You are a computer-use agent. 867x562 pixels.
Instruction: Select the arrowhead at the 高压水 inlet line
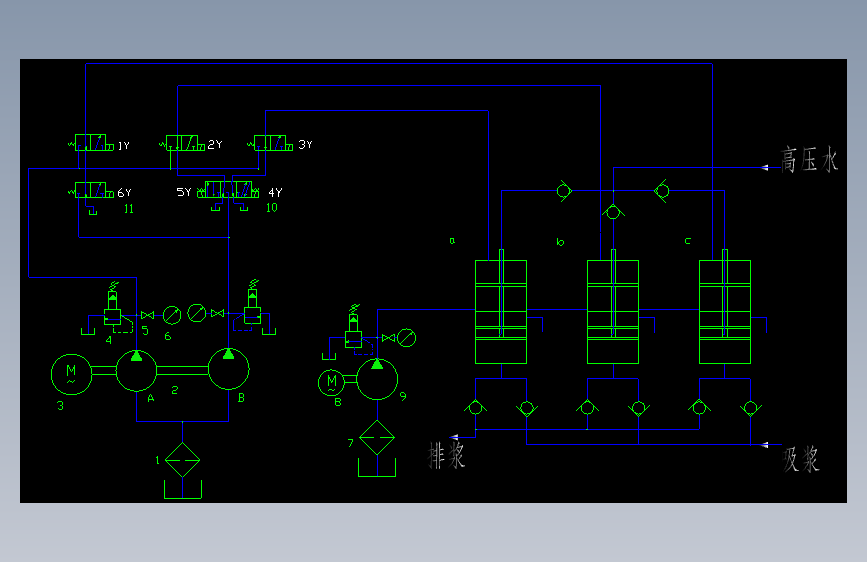pyautogui.click(x=765, y=167)
